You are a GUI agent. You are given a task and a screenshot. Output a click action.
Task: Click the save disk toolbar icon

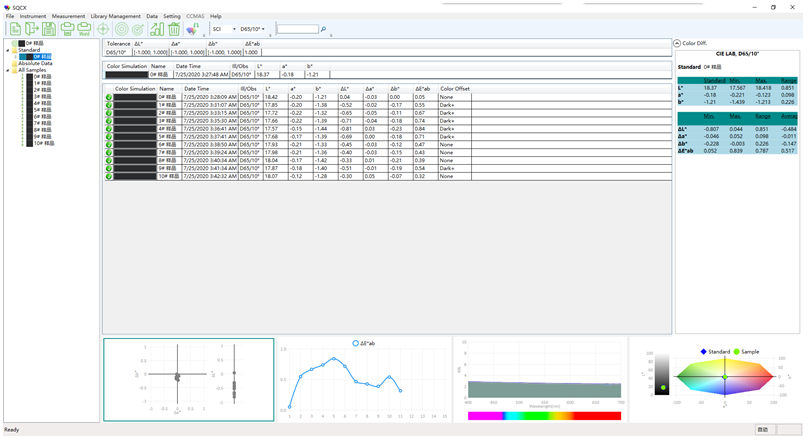49,30
